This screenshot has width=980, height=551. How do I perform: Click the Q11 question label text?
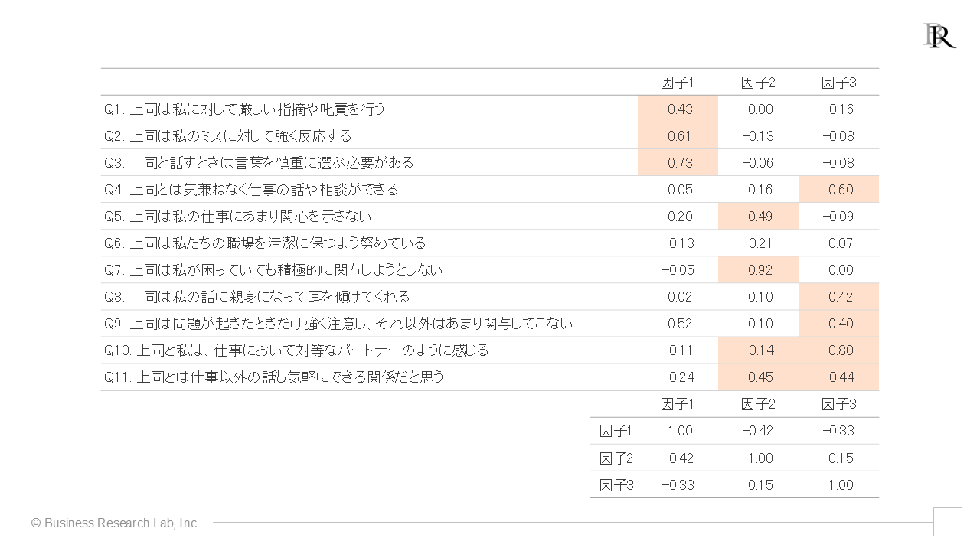coord(274,377)
